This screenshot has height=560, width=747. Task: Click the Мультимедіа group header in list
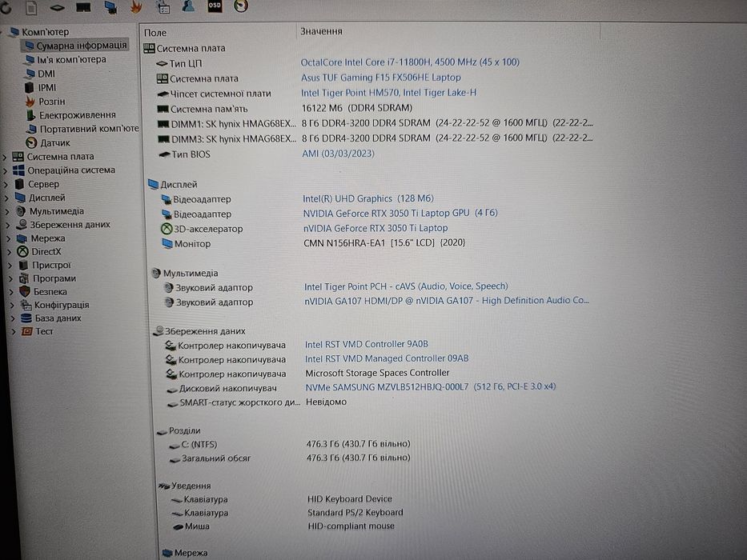(185, 274)
